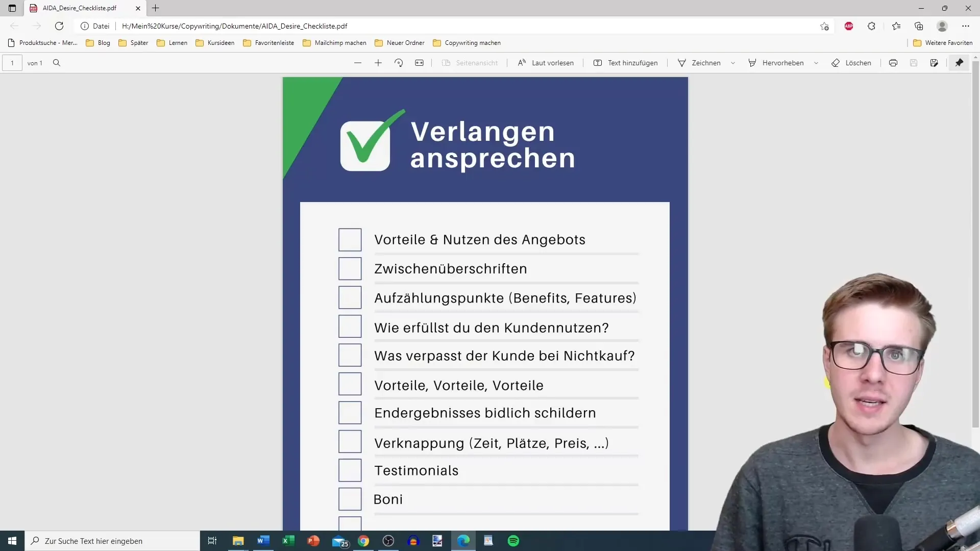Viewport: 980px width, 551px height.
Task: Open a new browser tab
Action: [x=156, y=8]
